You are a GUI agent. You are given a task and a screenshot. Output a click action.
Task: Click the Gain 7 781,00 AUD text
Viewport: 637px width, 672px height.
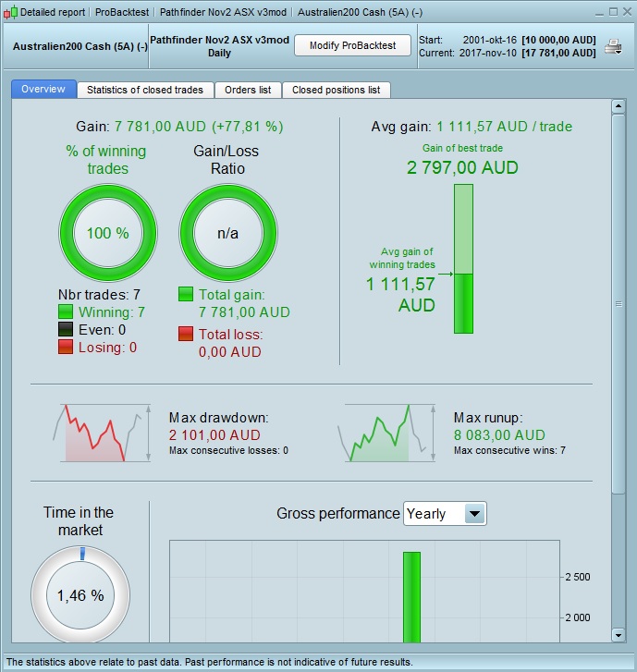point(179,127)
